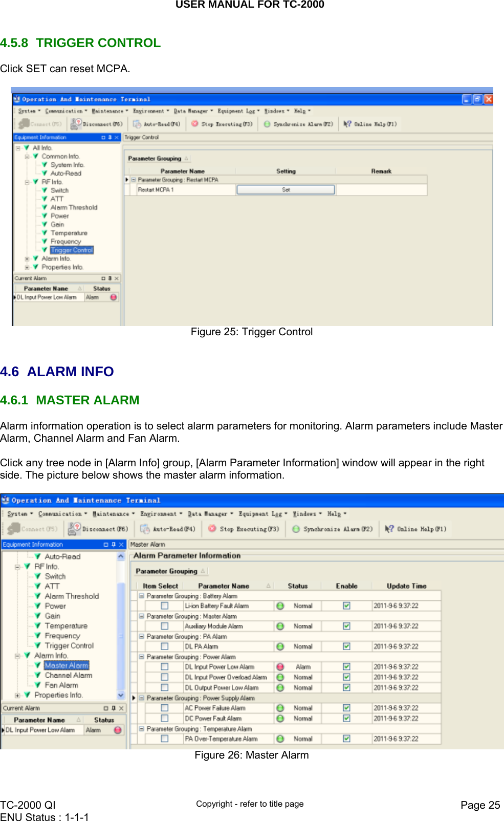Click Connect (F5) icon in Master Alarm window

[x=14, y=528]
